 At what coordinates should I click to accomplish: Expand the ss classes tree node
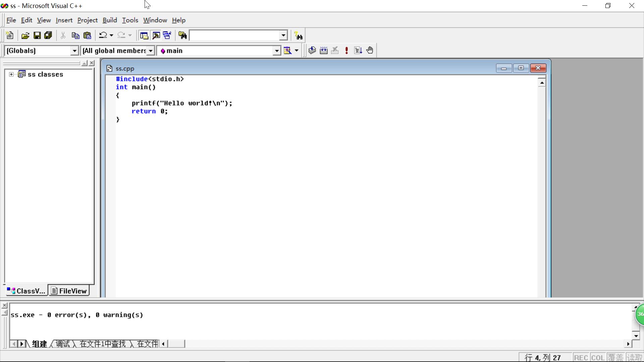click(11, 74)
